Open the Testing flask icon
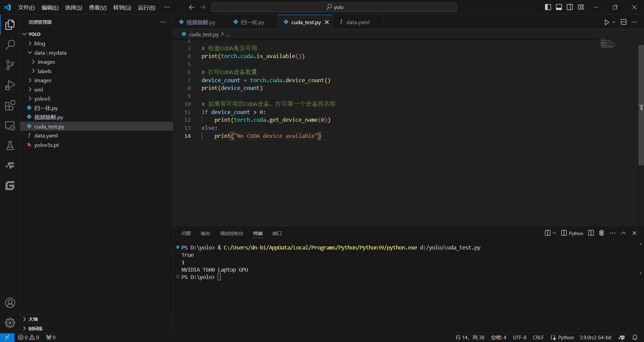 (10, 146)
